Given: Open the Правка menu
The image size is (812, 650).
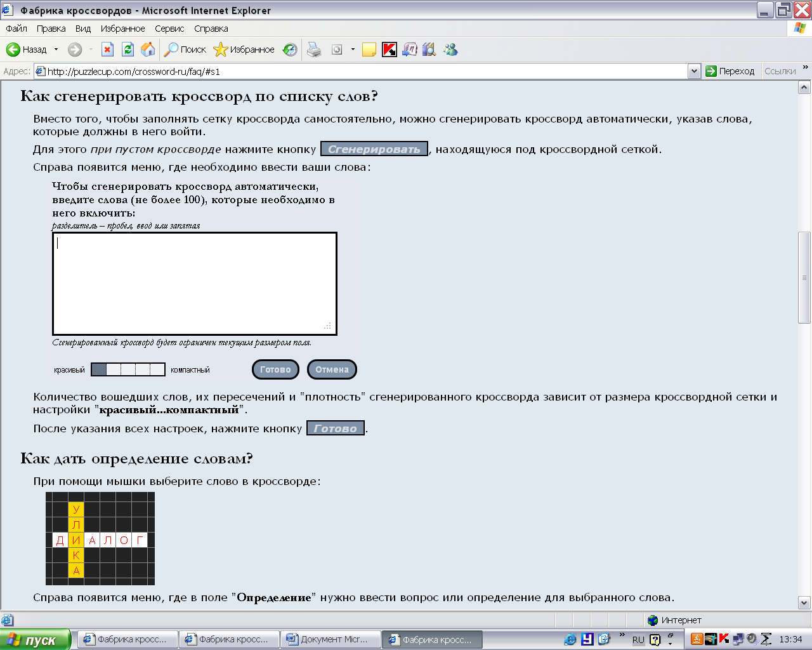Looking at the screenshot, I should [x=51, y=29].
